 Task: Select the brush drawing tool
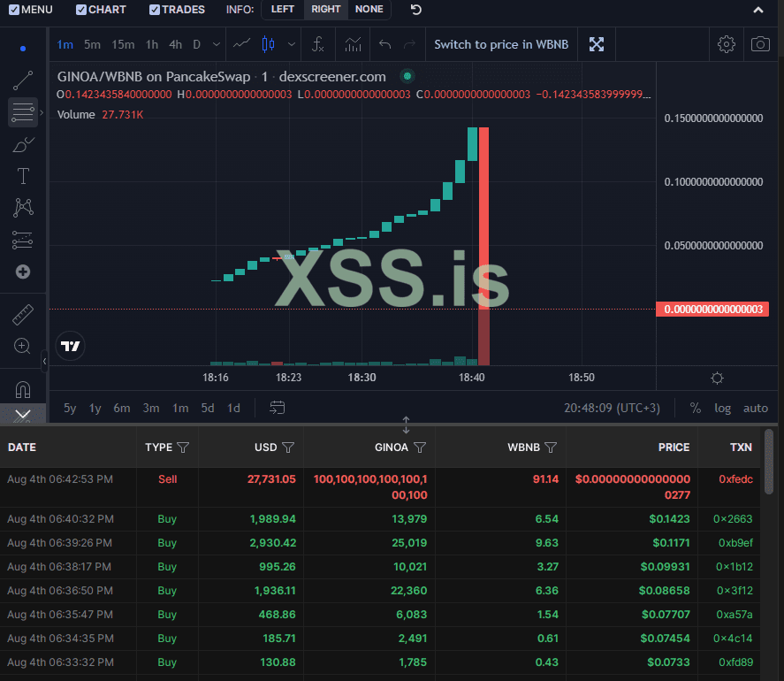[x=22, y=145]
